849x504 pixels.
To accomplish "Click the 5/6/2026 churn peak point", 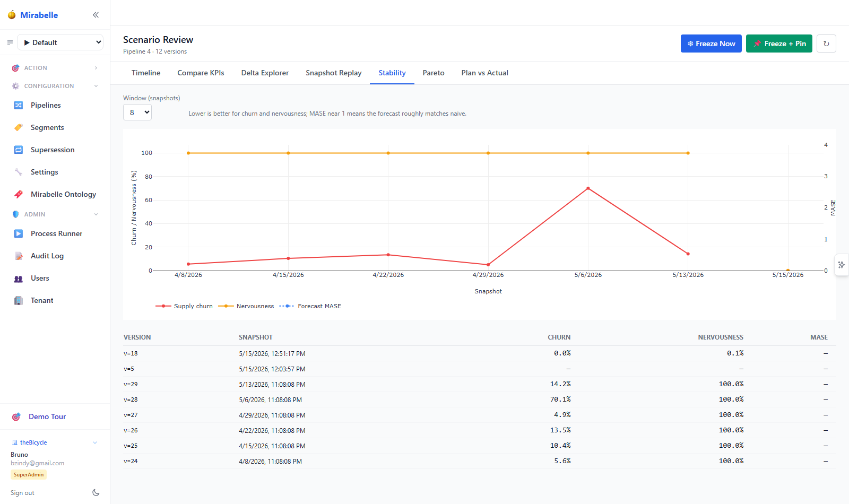I will tap(588, 188).
